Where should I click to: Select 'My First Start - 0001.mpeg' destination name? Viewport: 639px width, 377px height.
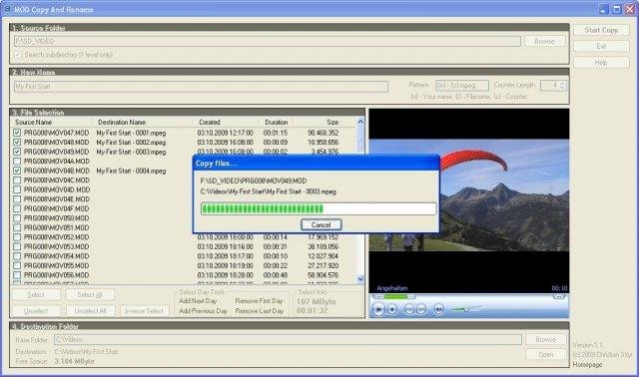click(x=131, y=133)
